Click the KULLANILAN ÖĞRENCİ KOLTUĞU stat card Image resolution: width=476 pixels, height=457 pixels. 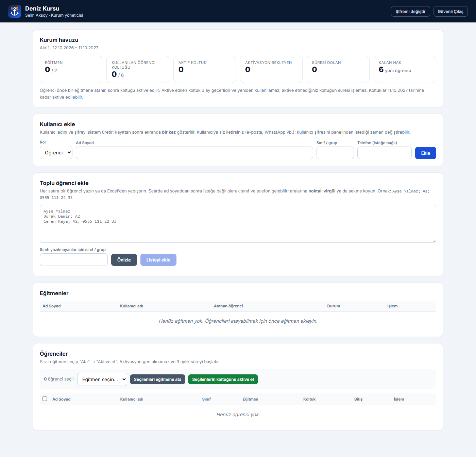point(138,69)
